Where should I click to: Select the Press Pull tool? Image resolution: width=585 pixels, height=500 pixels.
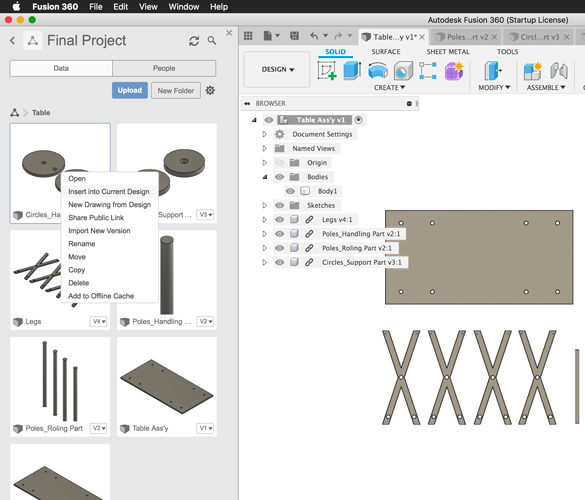coord(492,71)
